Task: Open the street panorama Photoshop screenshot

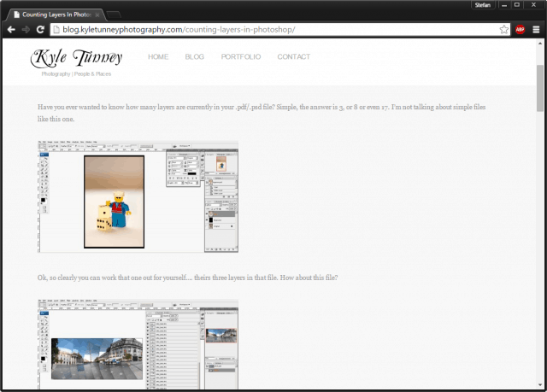Action: (138, 344)
